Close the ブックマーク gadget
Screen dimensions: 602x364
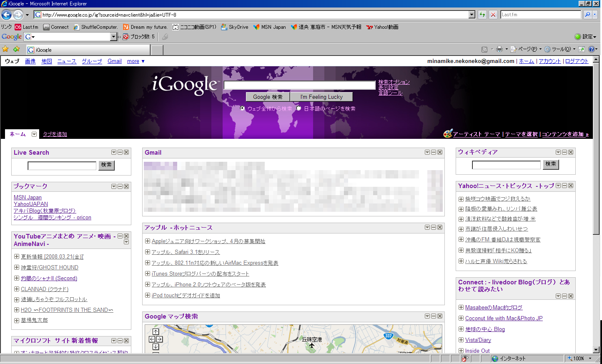click(x=126, y=186)
